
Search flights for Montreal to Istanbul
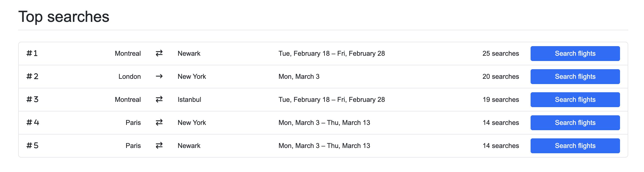575,99
